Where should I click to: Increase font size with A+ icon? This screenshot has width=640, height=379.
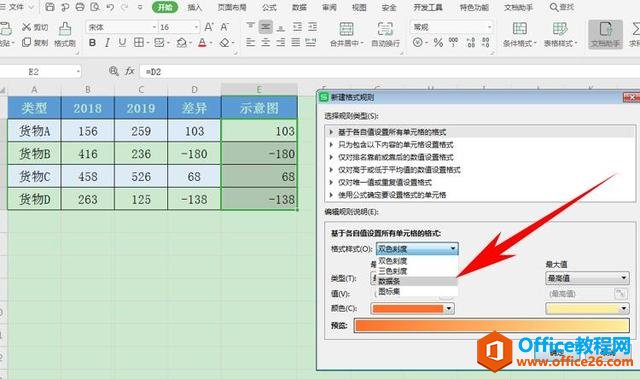(x=209, y=27)
